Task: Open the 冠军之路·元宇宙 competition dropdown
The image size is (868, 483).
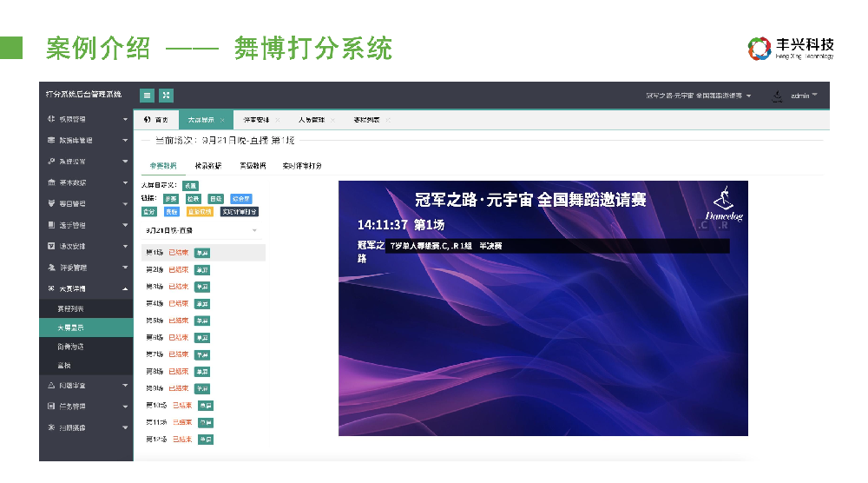Action: (699, 96)
